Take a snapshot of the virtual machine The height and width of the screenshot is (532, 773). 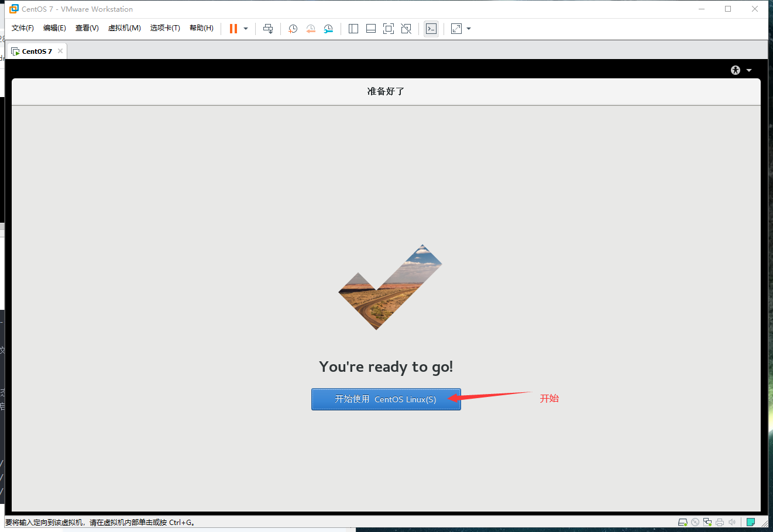pyautogui.click(x=293, y=29)
